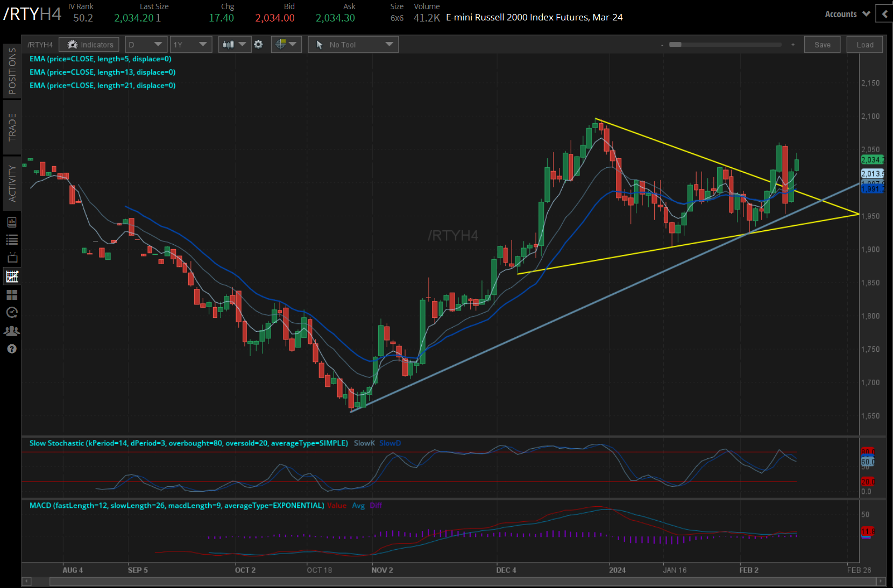893x588 pixels.
Task: Click the FEB 2 date axis label
Action: 749,570
